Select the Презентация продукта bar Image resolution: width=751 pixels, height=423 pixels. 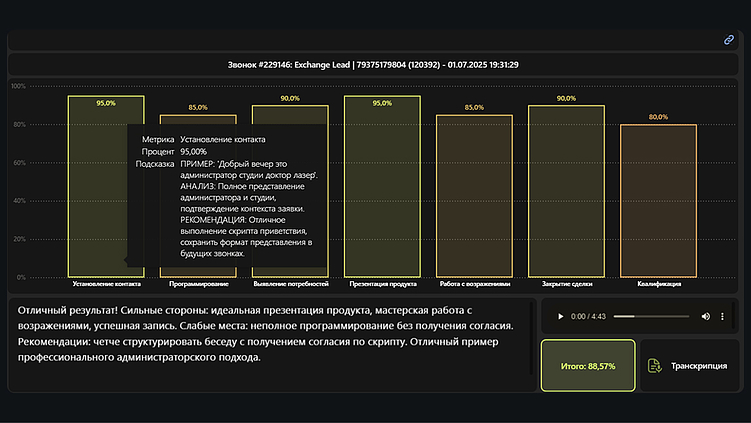(382, 186)
